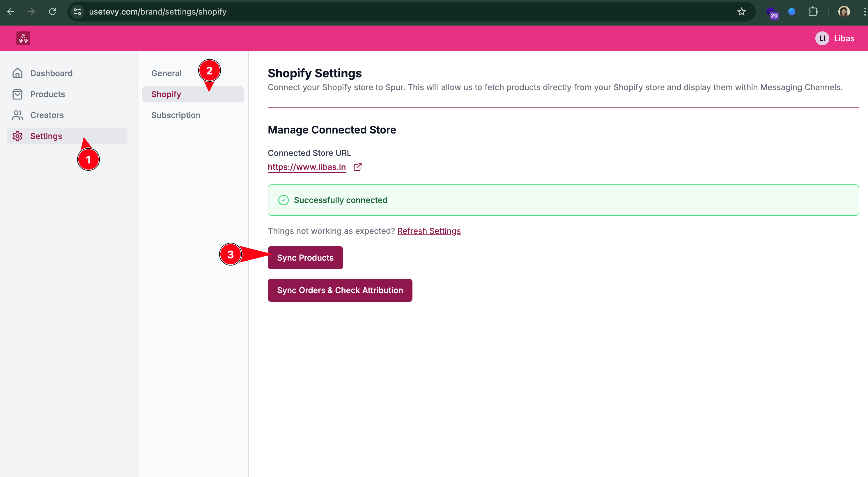Click the Shopify Settings heading
Viewport: 868px width, 477px height.
pos(315,73)
